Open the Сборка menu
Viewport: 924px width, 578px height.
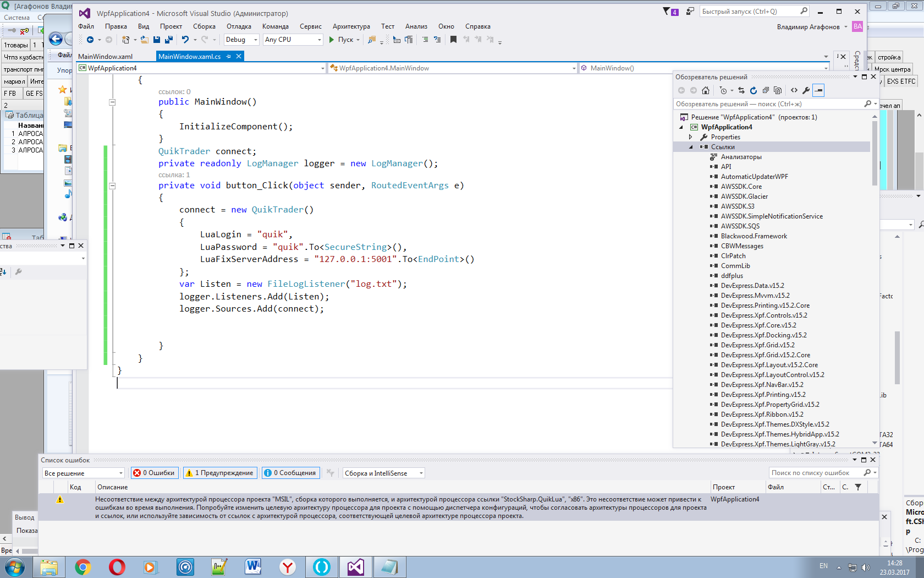(204, 26)
